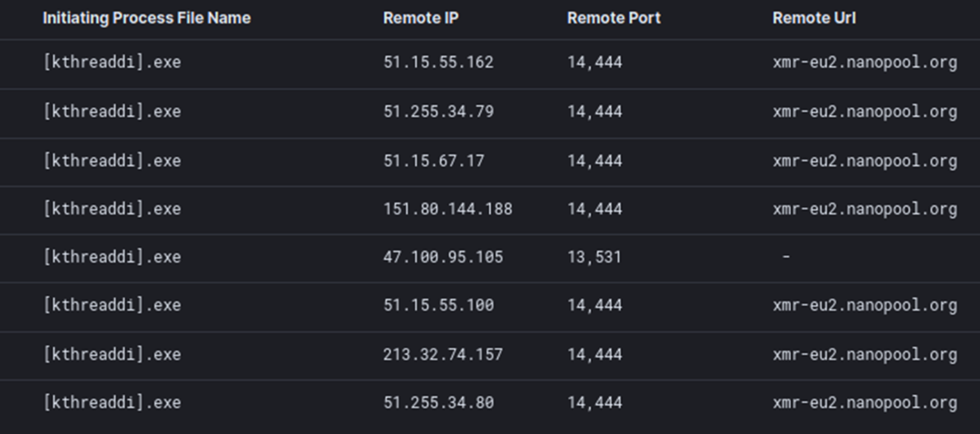
Task: Click the IP address 51.15.55.162
Action: pyautogui.click(x=438, y=64)
